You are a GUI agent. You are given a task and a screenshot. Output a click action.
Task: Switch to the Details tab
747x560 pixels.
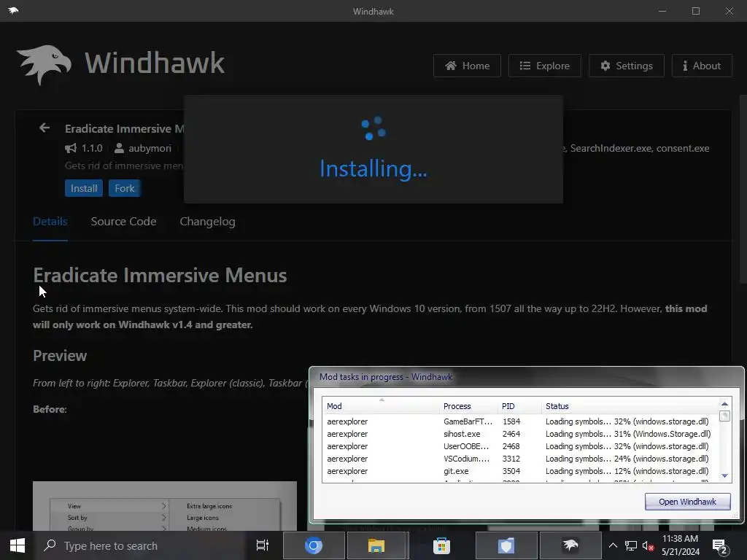click(x=50, y=222)
